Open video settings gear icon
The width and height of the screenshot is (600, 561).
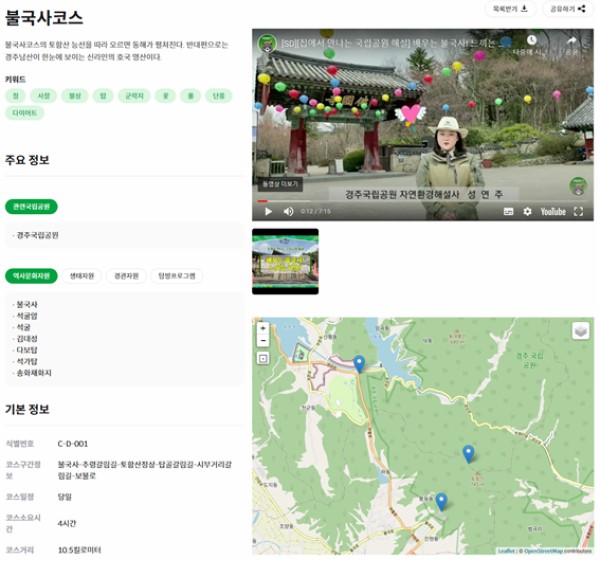point(527,211)
